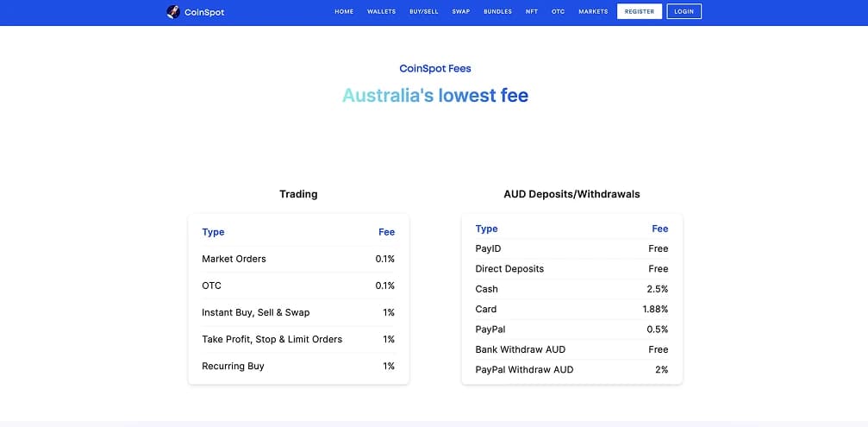The width and height of the screenshot is (868, 427).
Task: Go to WALLETS in the navbar
Action: click(381, 11)
